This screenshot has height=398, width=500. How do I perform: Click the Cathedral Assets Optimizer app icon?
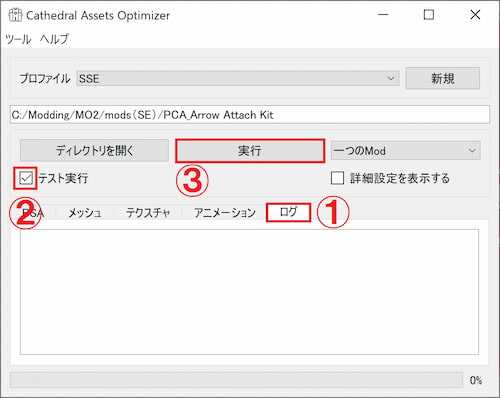click(x=15, y=15)
